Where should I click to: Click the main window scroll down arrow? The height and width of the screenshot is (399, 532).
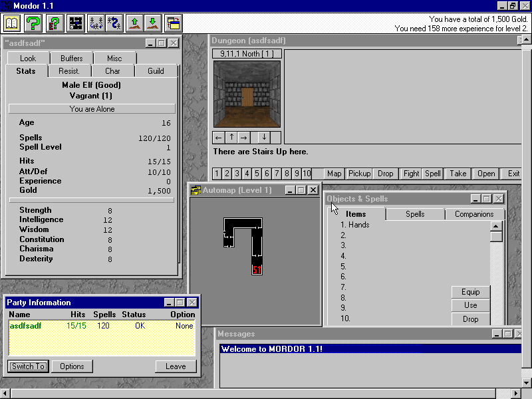tap(527, 383)
